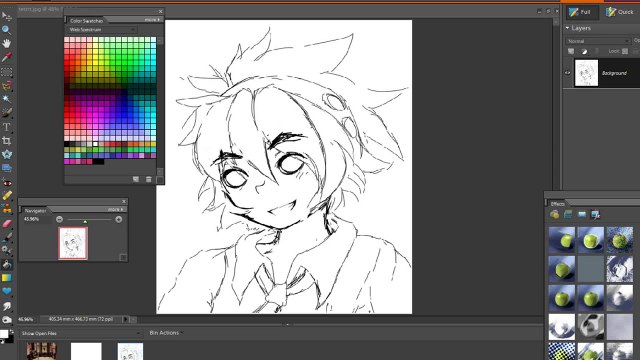Click the foreground color square in toolbox
Screen dimensions: 640x360
[4, 334]
